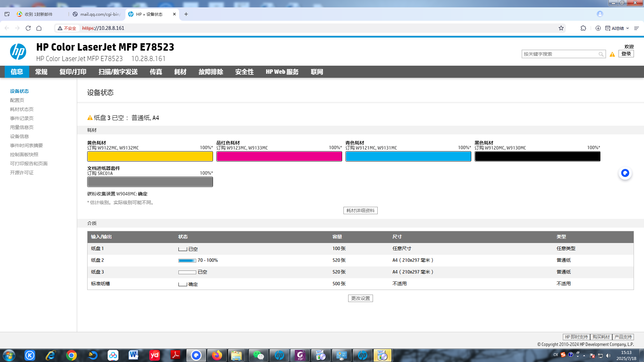Close the HP 设备状态 browser tab

coord(174,14)
